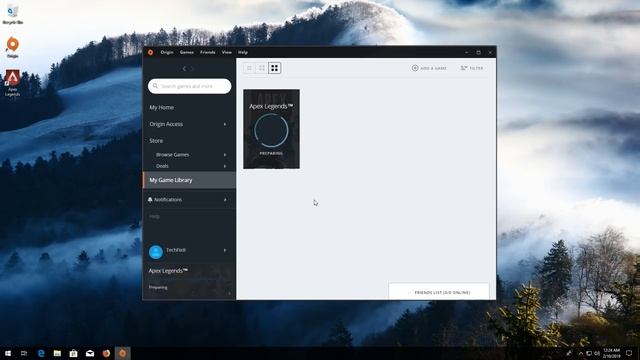Image resolution: width=640 pixels, height=360 pixels.
Task: Open Mail app from taskbar
Action: (90, 353)
